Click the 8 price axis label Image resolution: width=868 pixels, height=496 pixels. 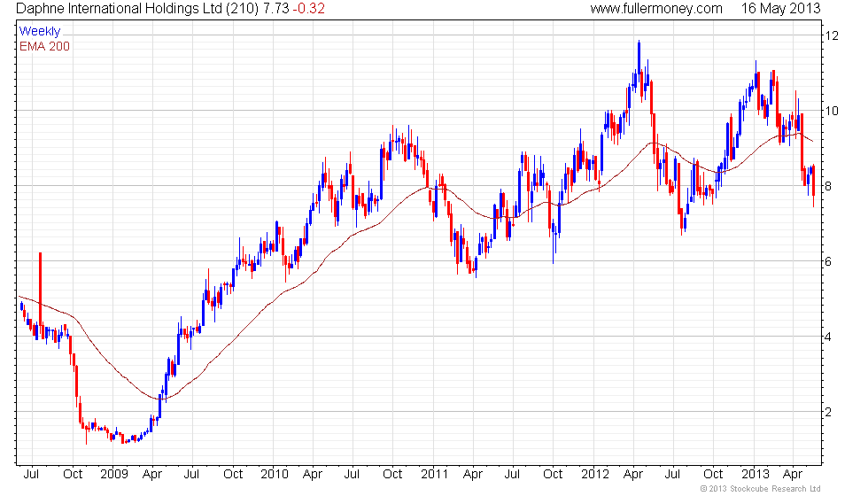[x=829, y=186]
